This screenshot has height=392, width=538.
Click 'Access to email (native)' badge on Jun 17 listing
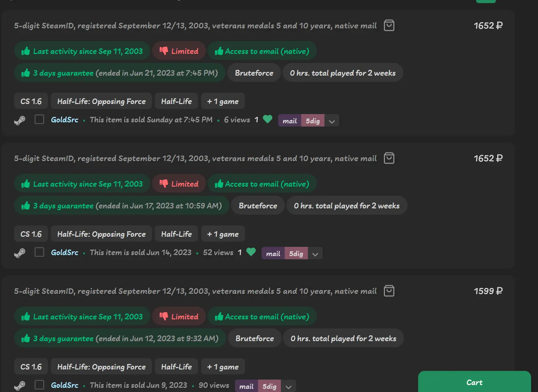pyautogui.click(x=262, y=184)
